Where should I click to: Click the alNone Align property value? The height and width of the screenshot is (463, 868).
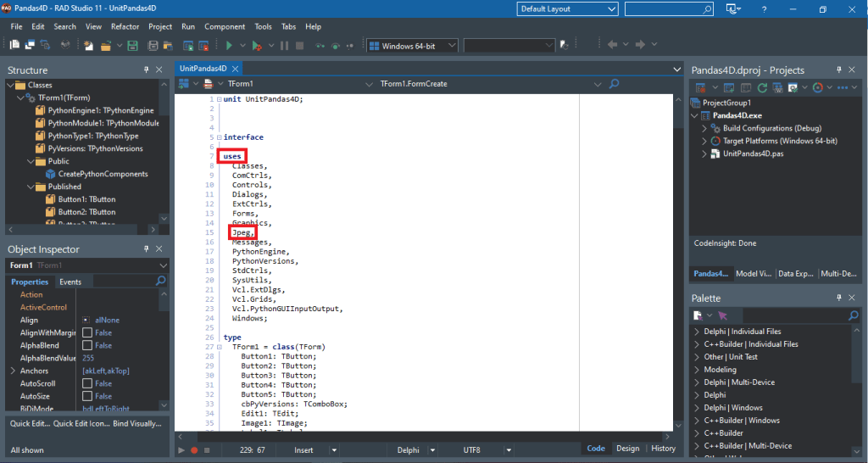[107, 320]
